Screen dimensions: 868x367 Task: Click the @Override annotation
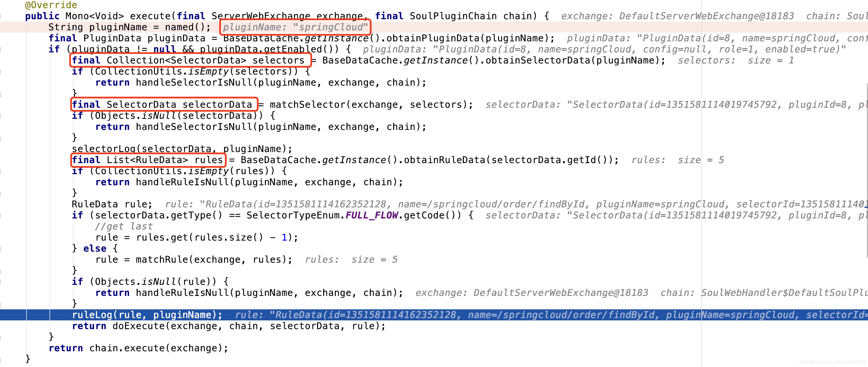point(51,5)
